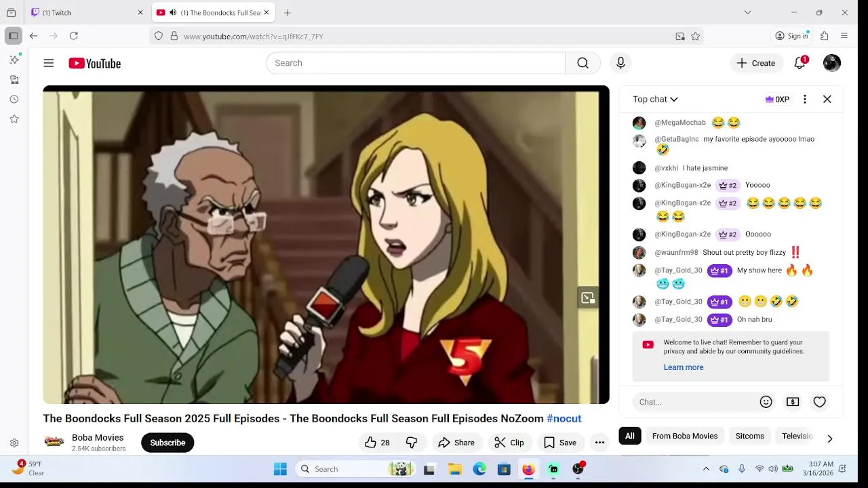Image resolution: width=868 pixels, height=488 pixels.
Task: Toggle picture-in-picture from address bar
Action: tap(680, 36)
